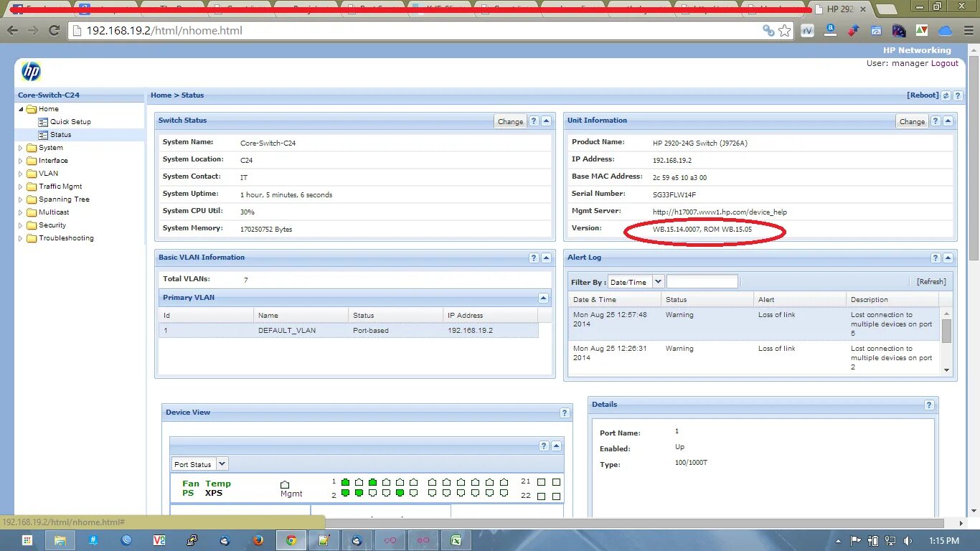This screenshot has height=551, width=980.
Task: Click the Alert Log filter text field
Action: (x=702, y=282)
